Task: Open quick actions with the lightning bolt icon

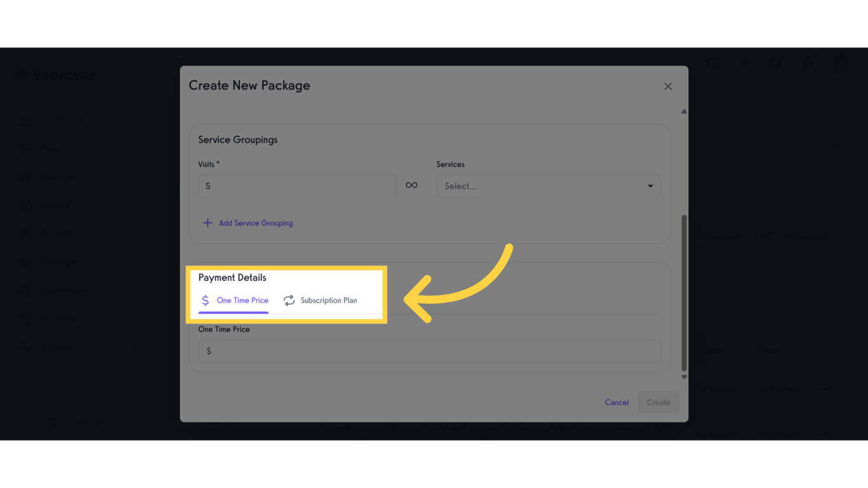Action: point(744,64)
